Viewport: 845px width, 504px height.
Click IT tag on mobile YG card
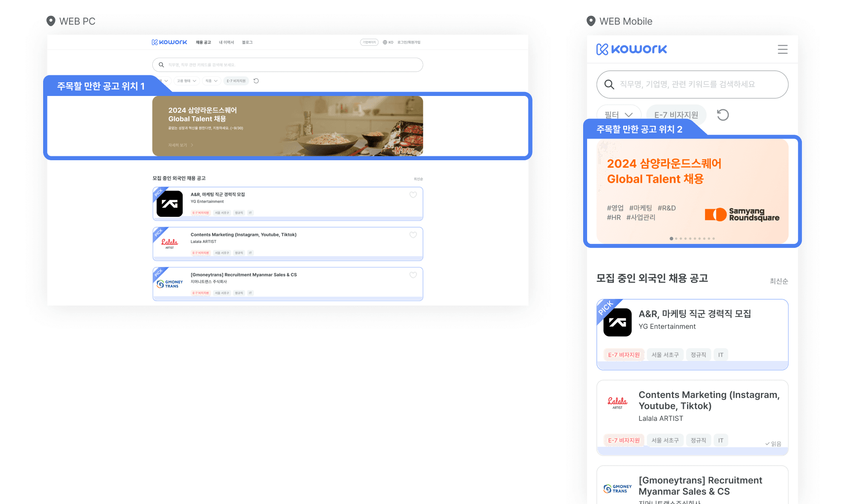(720, 355)
